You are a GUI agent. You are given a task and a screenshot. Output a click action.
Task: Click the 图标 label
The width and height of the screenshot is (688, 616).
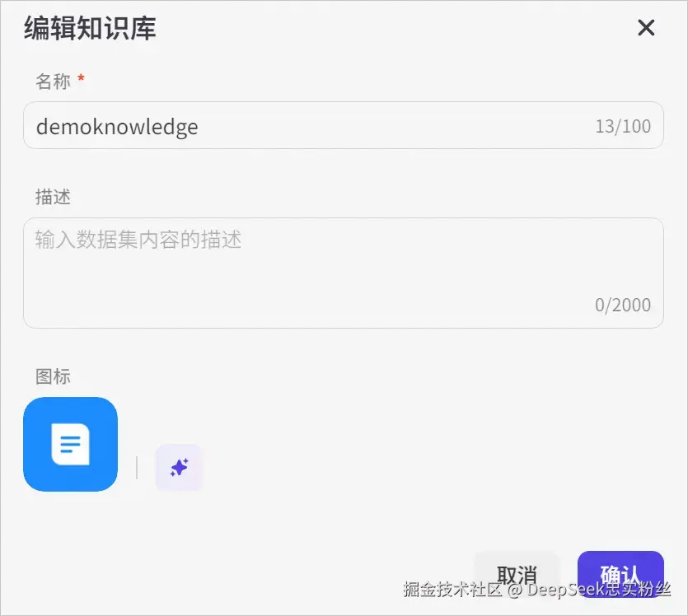click(x=53, y=376)
